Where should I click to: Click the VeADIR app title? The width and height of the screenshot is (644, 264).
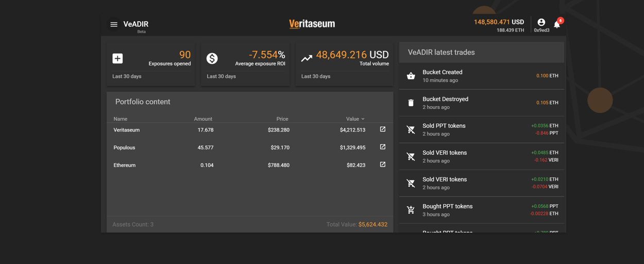click(136, 24)
